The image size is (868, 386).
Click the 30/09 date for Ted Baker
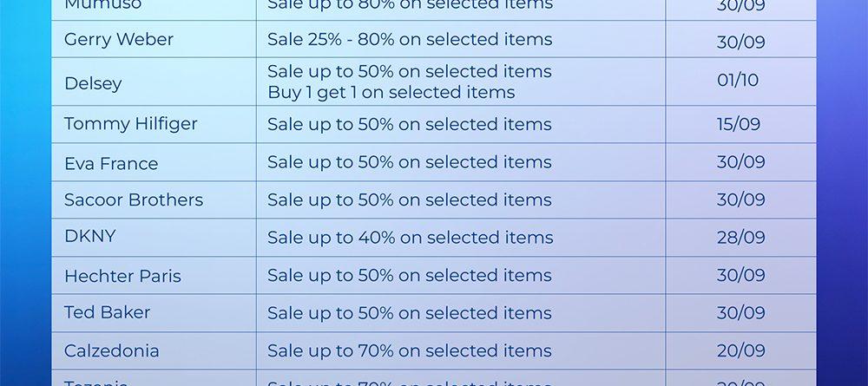tap(740, 313)
